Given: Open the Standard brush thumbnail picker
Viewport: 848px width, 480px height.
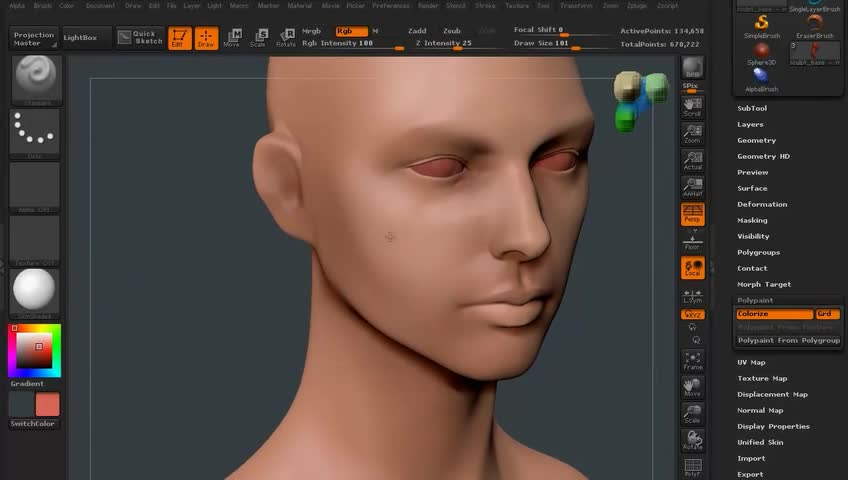Looking at the screenshot, I should tap(36, 79).
